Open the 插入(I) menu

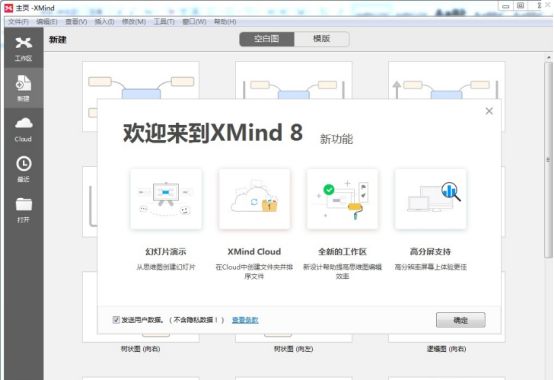pyautogui.click(x=104, y=22)
